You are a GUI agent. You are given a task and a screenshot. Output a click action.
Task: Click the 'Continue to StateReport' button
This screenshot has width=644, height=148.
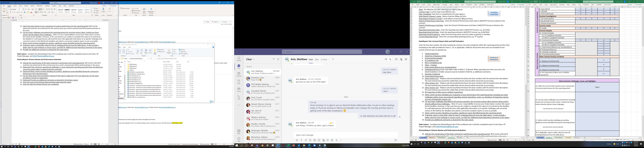click(x=494, y=58)
